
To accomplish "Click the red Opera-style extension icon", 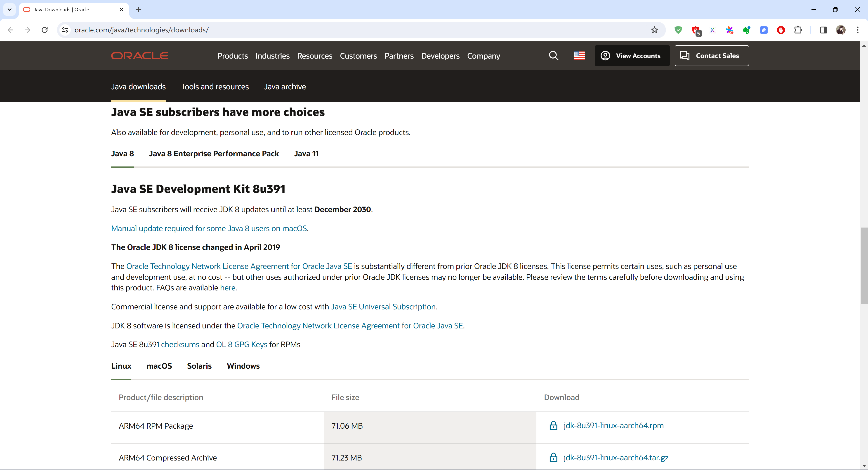I will click(781, 30).
